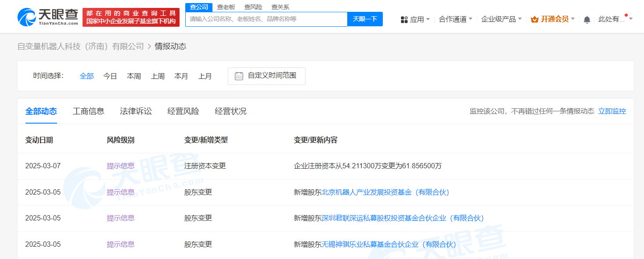Filter time by 今日
The width and height of the screenshot is (644, 259).
click(x=110, y=76)
